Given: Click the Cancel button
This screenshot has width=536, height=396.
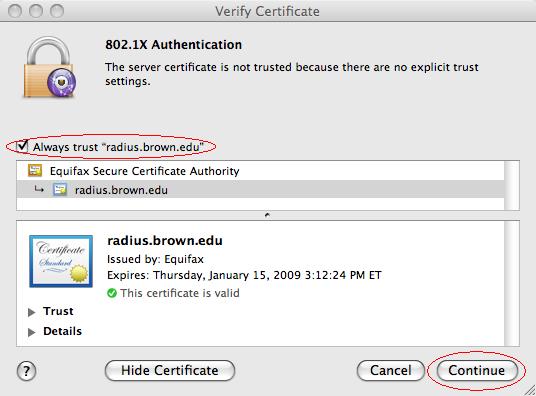Looking at the screenshot, I should 390,370.
